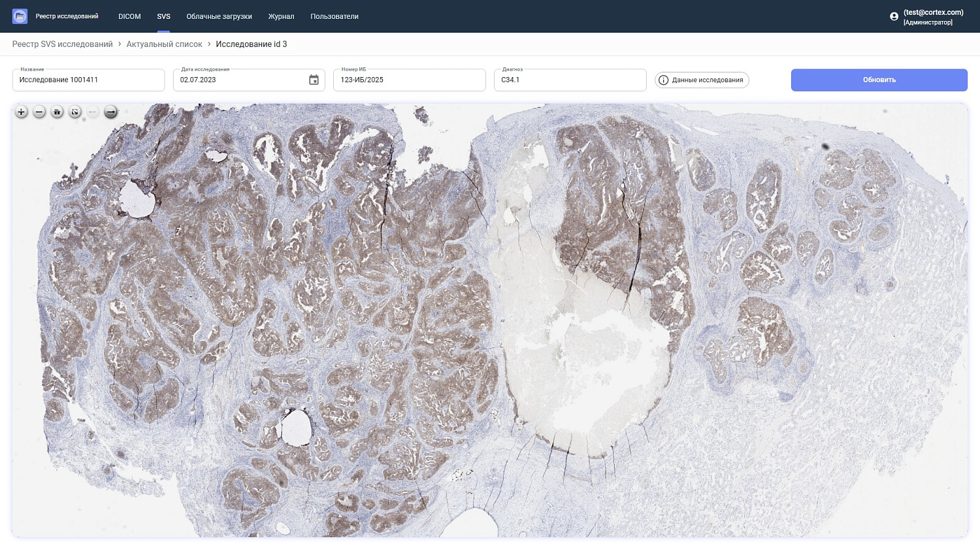Image resolution: width=980 pixels, height=551 pixels.
Task: Click the Название input field
Action: (88, 80)
